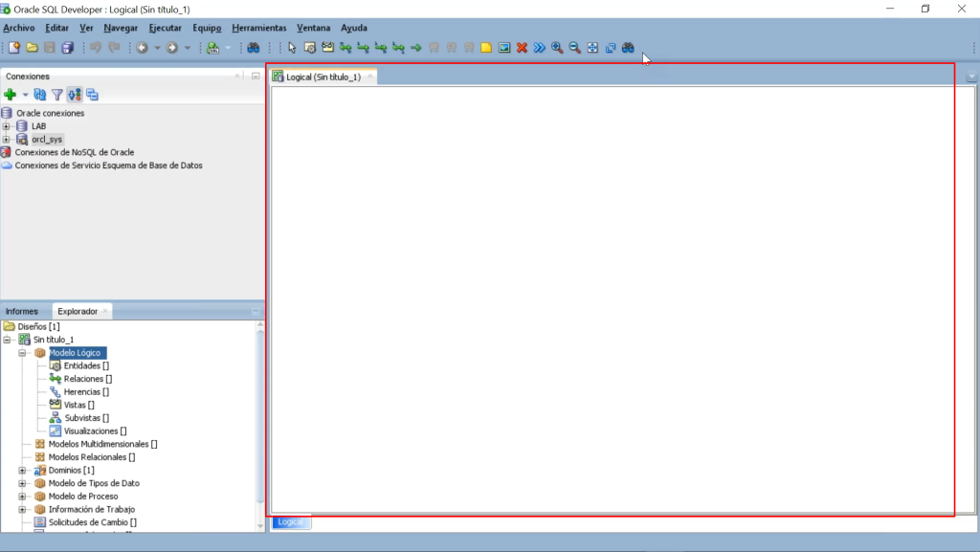
Task: Select the yellow New Note tool
Action: pos(486,48)
